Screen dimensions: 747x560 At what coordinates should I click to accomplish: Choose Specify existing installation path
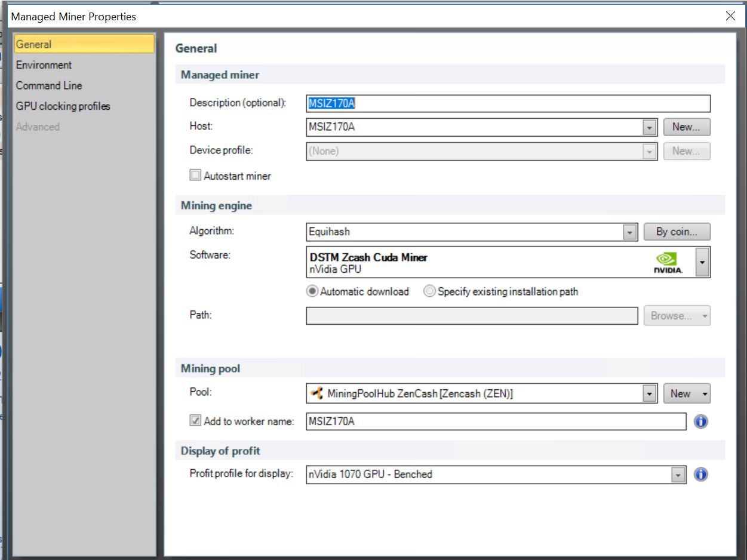pos(429,292)
